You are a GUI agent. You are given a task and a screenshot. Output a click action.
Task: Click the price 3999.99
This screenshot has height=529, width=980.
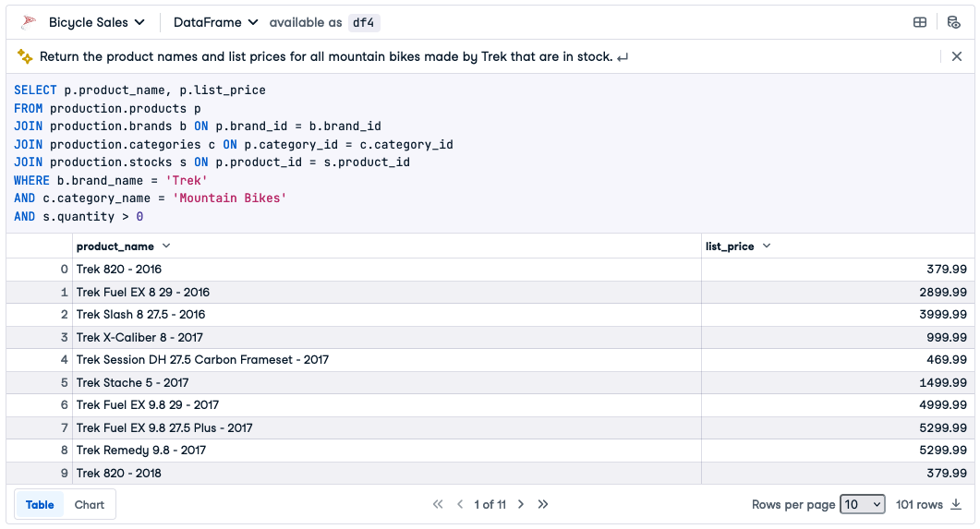[942, 314]
